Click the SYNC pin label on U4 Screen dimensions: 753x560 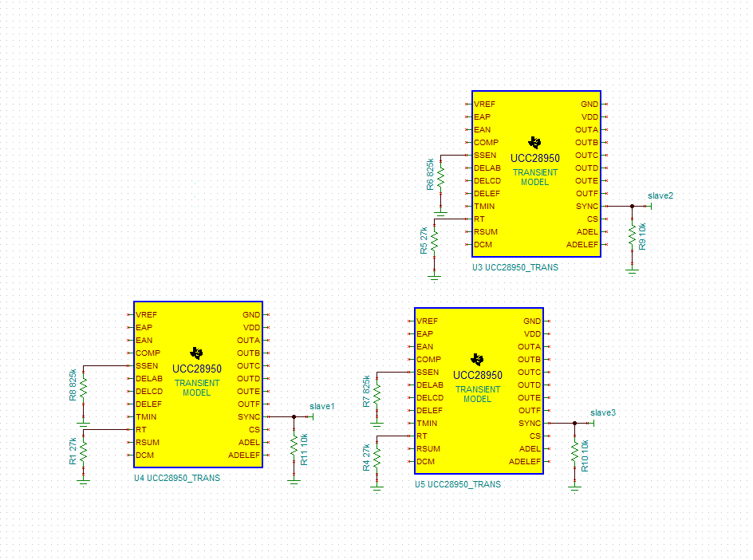(x=249, y=417)
